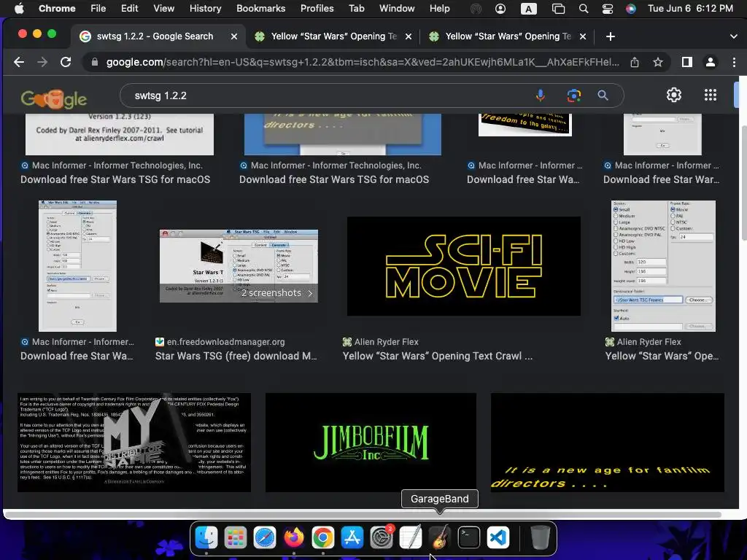Switch to the swtsg 1.2.2 Google Search tab

click(155, 36)
